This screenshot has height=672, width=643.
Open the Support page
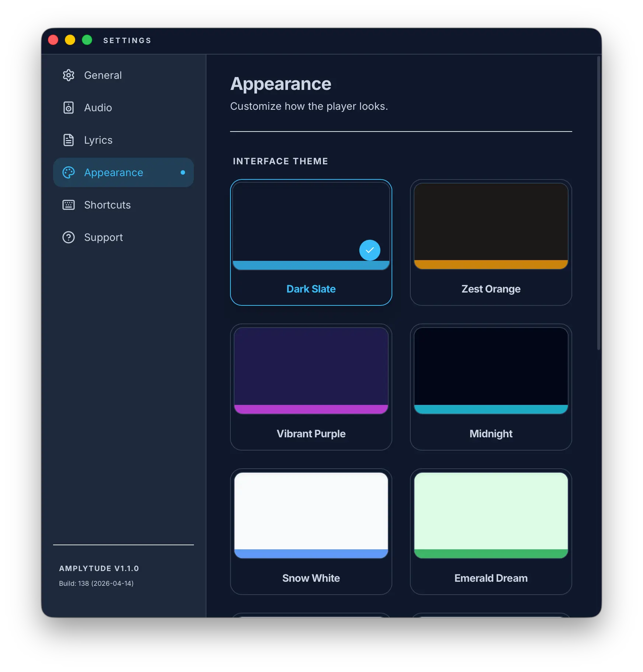click(x=103, y=237)
